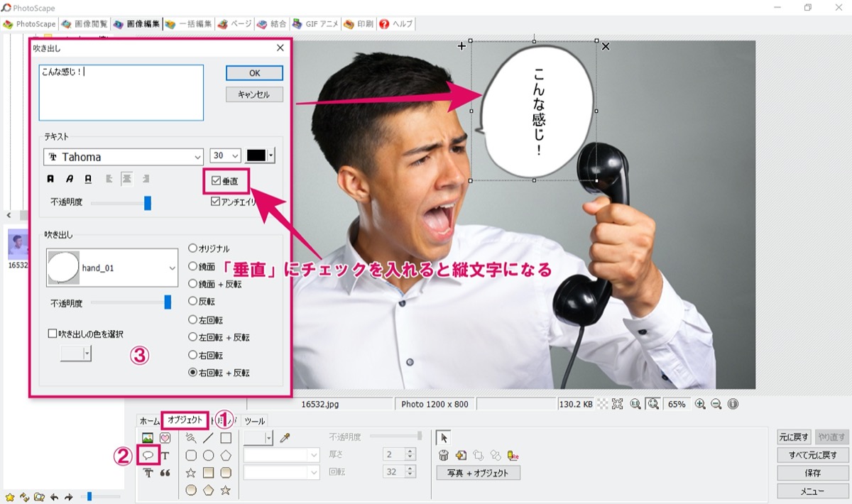Toggle the アンチエイリアス checkbox
Screen dimensions: 852x504
216,202
